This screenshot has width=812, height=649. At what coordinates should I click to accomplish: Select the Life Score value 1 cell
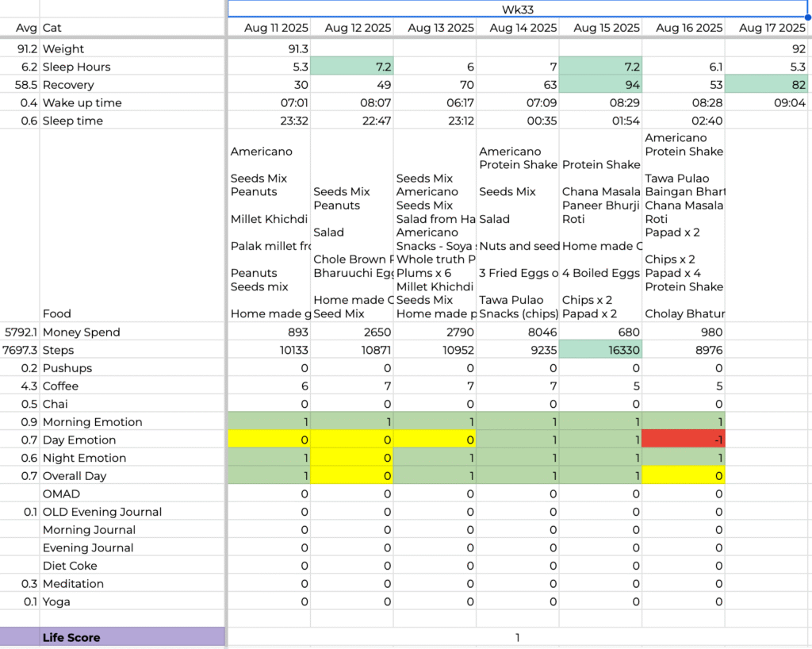tap(517, 638)
